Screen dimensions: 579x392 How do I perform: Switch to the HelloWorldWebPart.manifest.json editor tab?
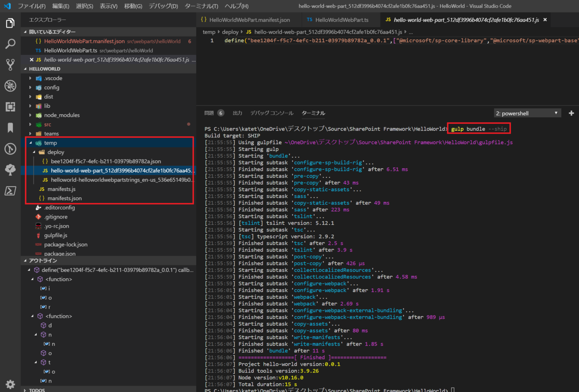(x=247, y=20)
